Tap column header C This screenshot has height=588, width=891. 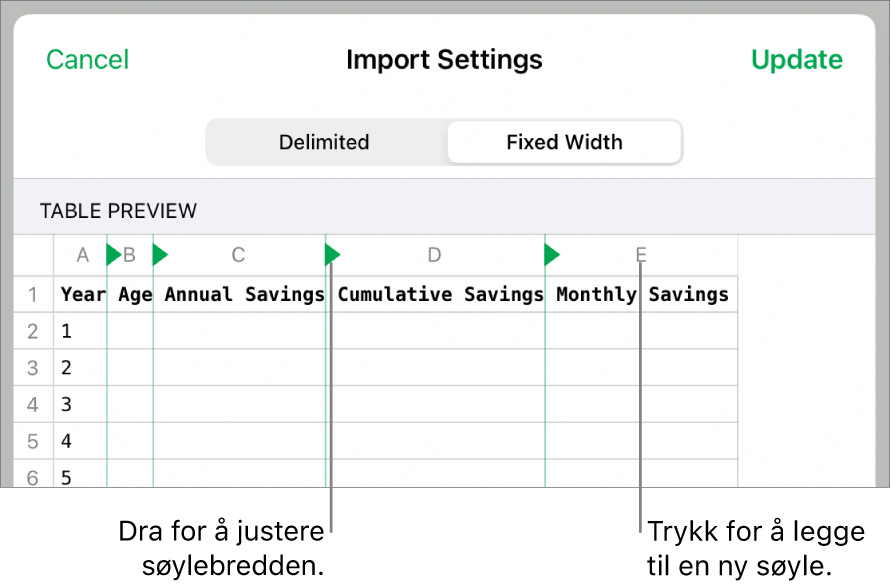238,255
